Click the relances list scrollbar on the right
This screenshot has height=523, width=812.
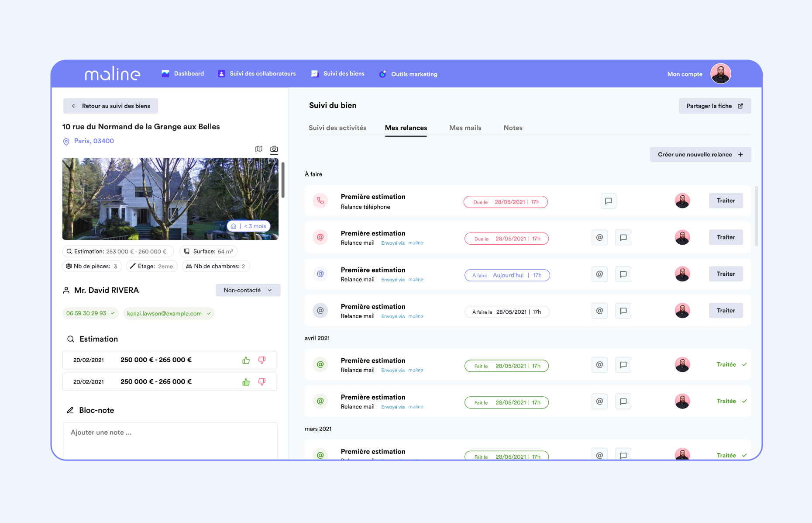756,216
